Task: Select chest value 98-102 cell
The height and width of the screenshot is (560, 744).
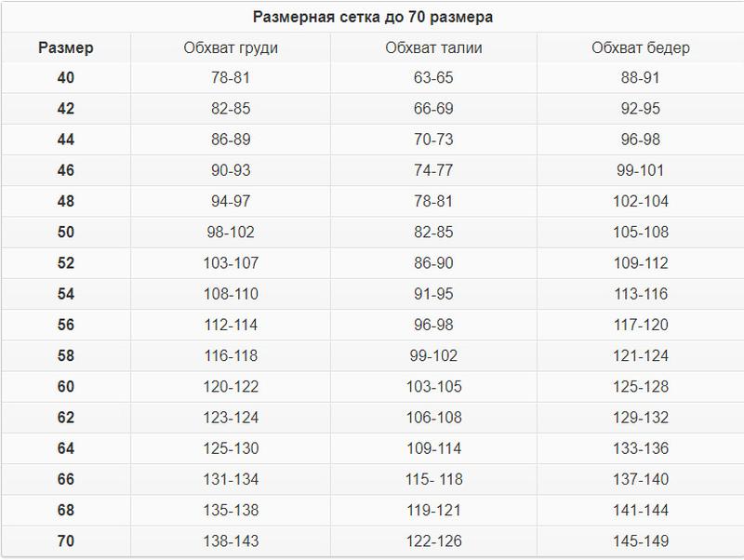Action: (x=231, y=233)
